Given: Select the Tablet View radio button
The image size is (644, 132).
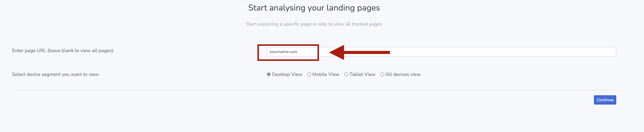Looking at the screenshot, I should point(346,74).
